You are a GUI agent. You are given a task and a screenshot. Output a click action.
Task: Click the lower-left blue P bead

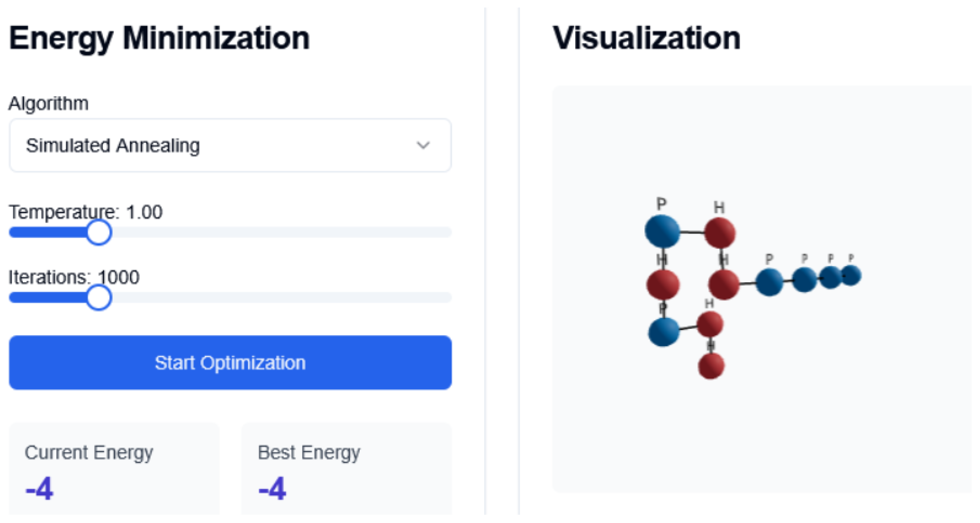click(663, 332)
